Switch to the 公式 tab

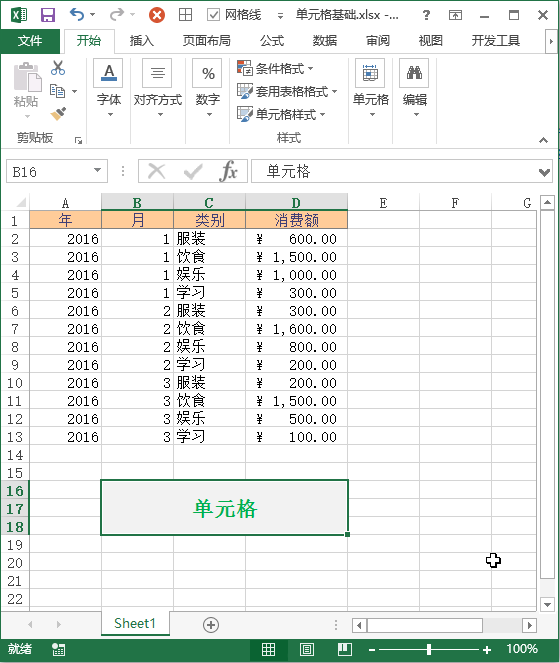click(272, 41)
